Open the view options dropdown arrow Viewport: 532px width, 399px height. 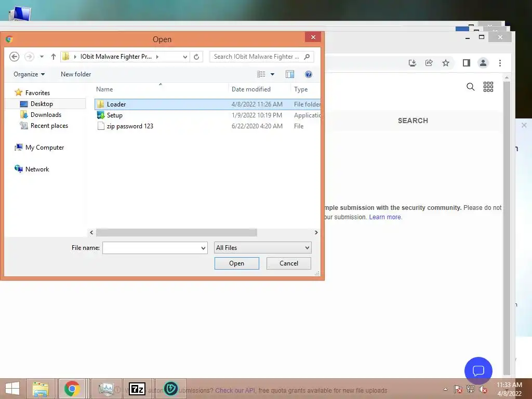point(272,74)
